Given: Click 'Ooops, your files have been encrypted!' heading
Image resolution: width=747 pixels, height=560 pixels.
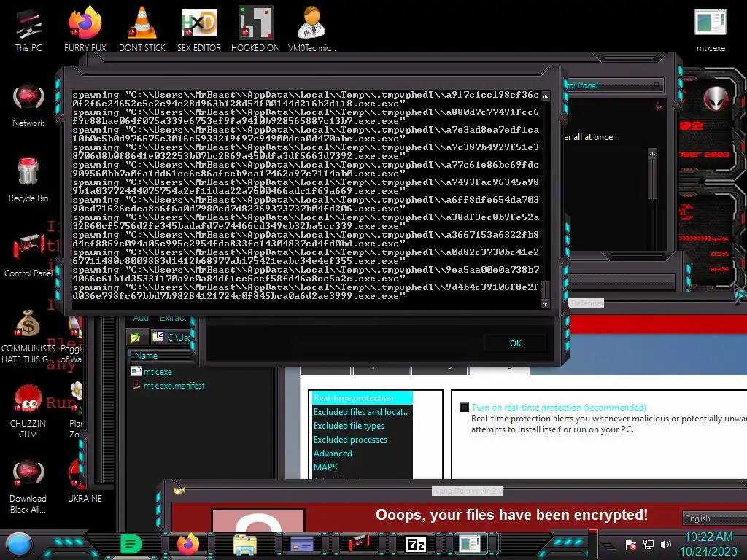Looking at the screenshot, I should click(511, 515).
